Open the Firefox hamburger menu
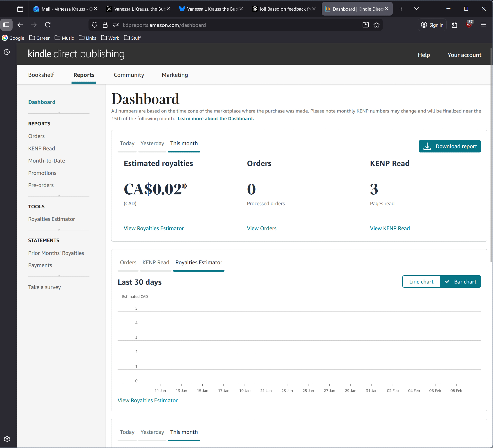Viewport: 493px width, 448px height. [x=483, y=25]
